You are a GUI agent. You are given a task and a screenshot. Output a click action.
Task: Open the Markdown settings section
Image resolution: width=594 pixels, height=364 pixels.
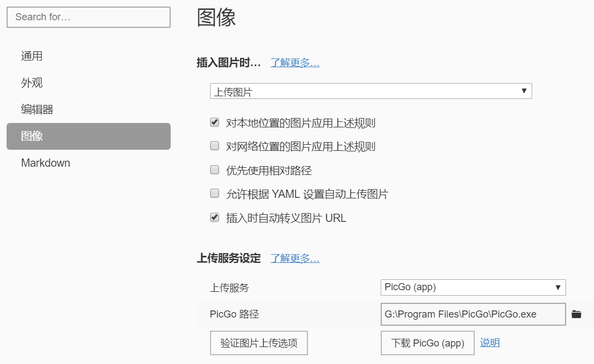[x=45, y=163]
